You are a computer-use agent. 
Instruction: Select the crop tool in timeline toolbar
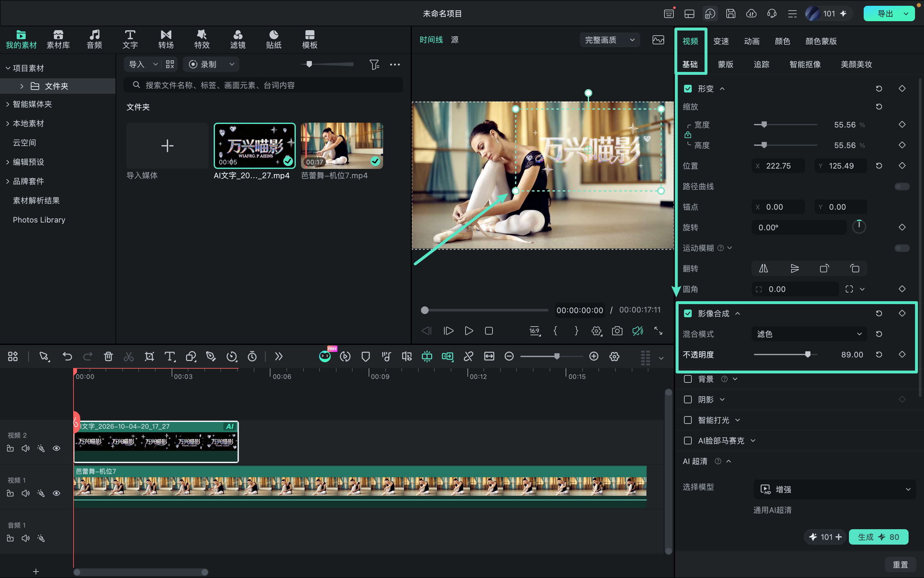pos(149,356)
